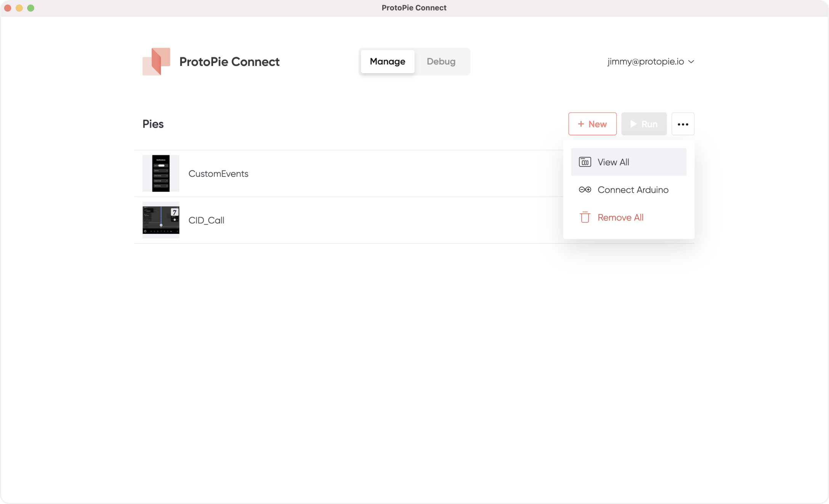The height and width of the screenshot is (504, 829).
Task: Open the CustomEvents pie thumbnail
Action: click(161, 173)
